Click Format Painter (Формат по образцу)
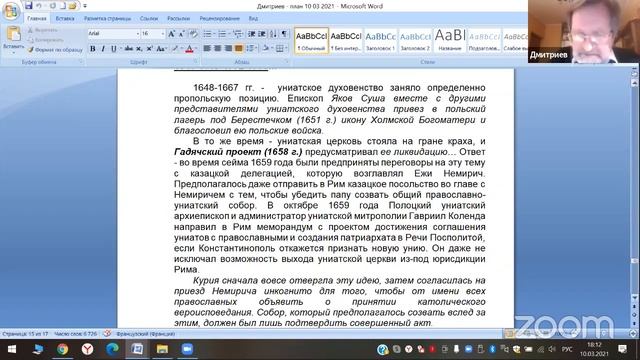This screenshot has width=640, height=360. [x=55, y=50]
